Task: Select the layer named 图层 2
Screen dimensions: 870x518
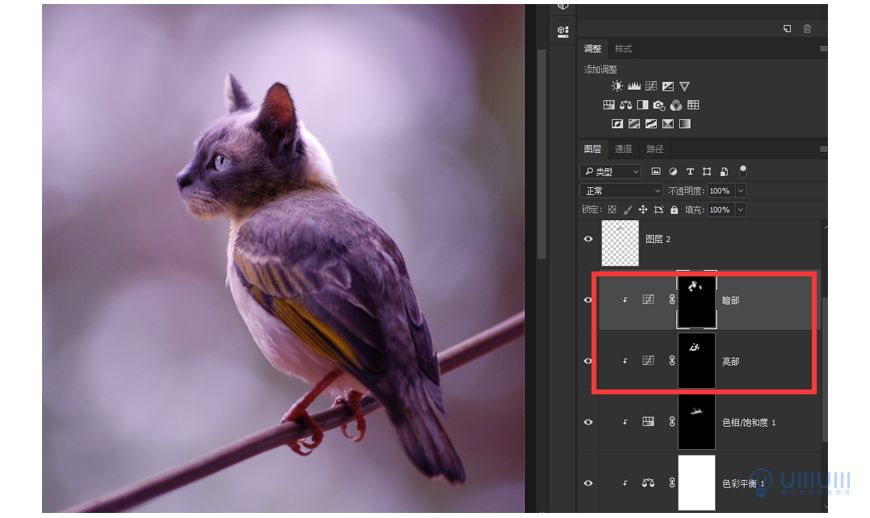Action: [658, 239]
